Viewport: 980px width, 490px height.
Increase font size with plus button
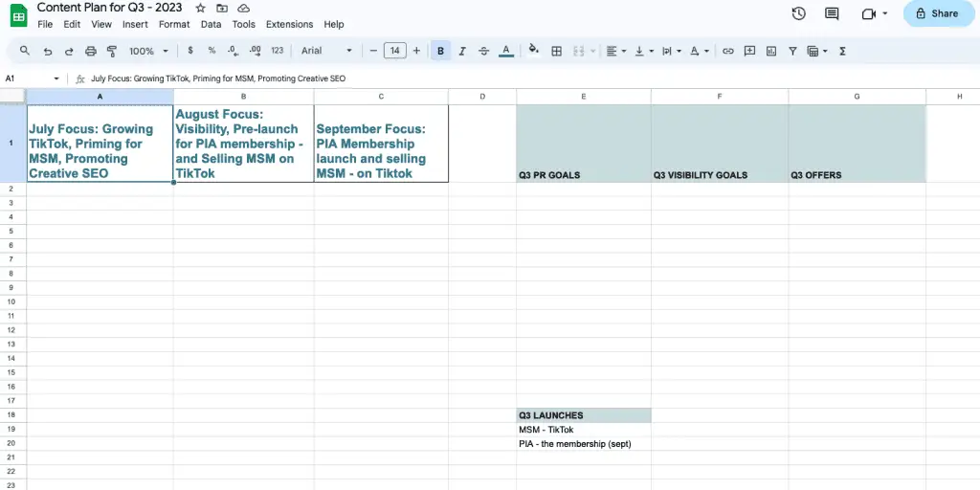pos(417,51)
